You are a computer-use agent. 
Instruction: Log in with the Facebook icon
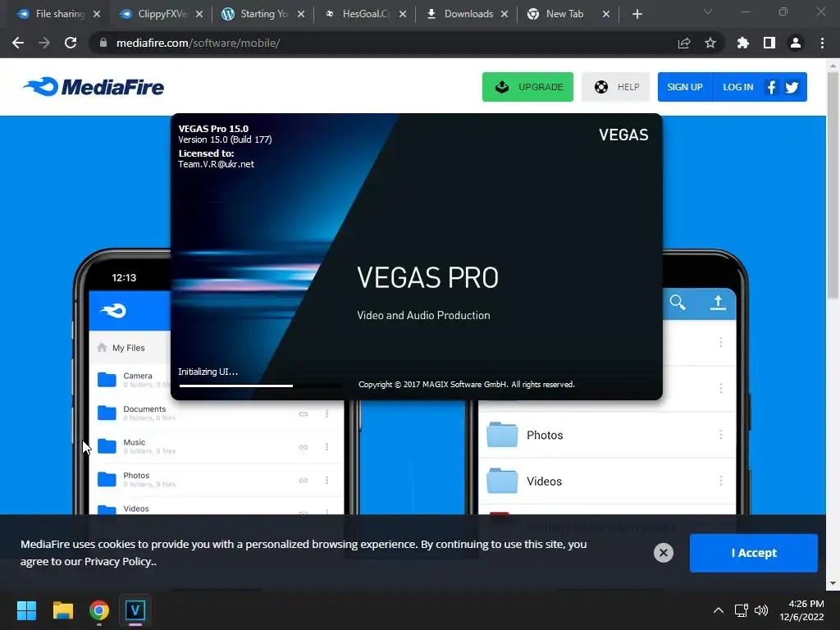[x=771, y=87]
